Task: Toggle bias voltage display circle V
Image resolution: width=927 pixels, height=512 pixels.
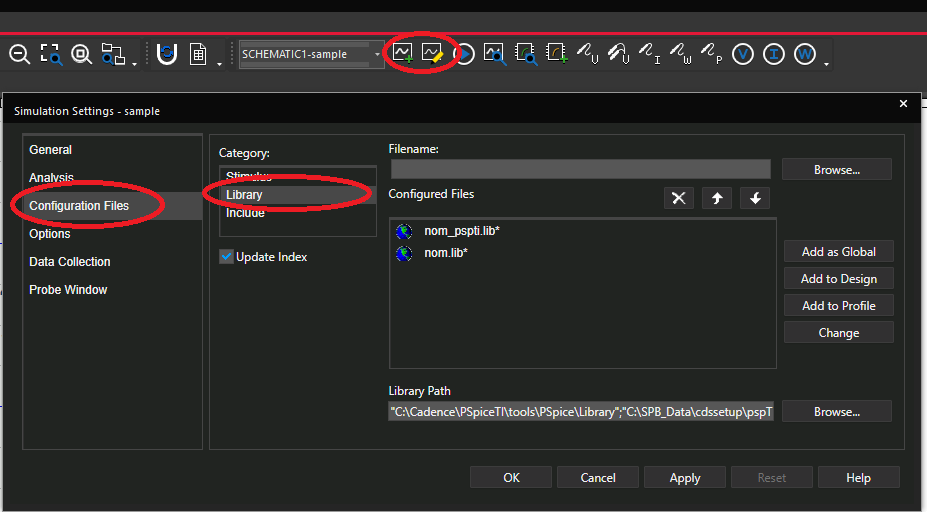Action: (743, 54)
